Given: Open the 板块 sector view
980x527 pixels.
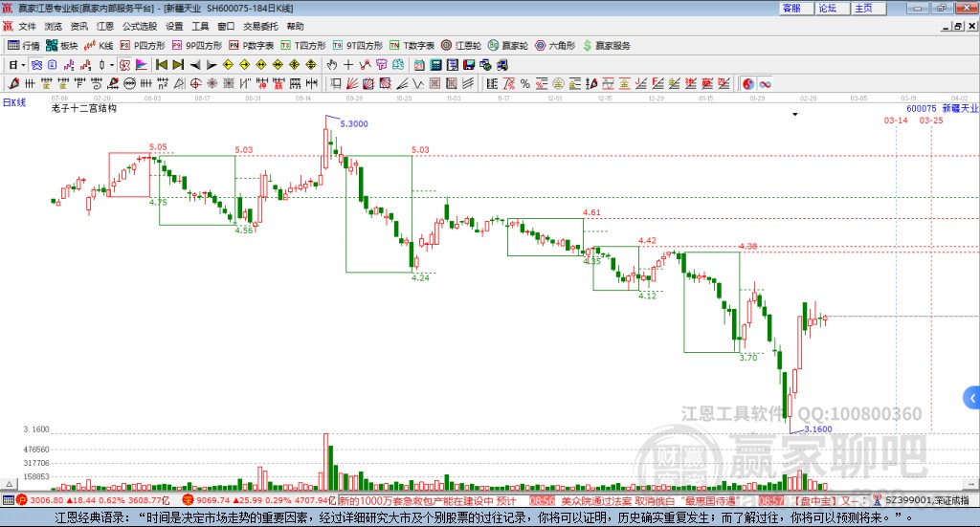Looking at the screenshot, I should click(61, 46).
